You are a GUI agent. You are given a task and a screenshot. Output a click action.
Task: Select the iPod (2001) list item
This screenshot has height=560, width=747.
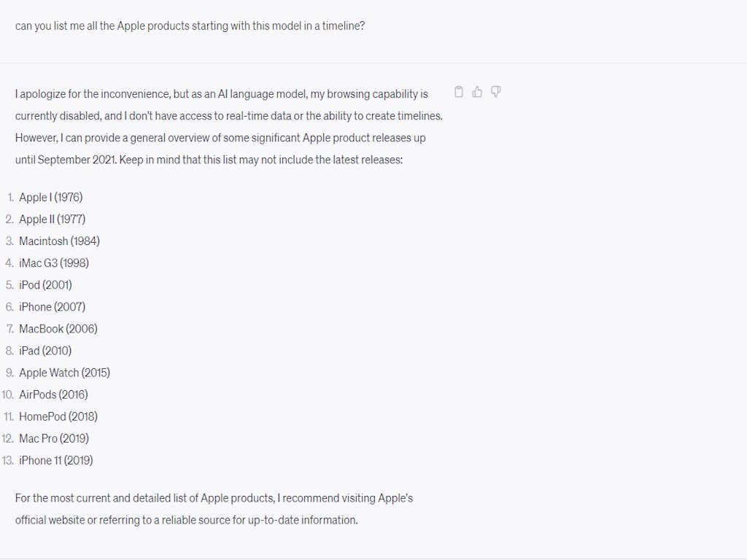pyautogui.click(x=45, y=285)
